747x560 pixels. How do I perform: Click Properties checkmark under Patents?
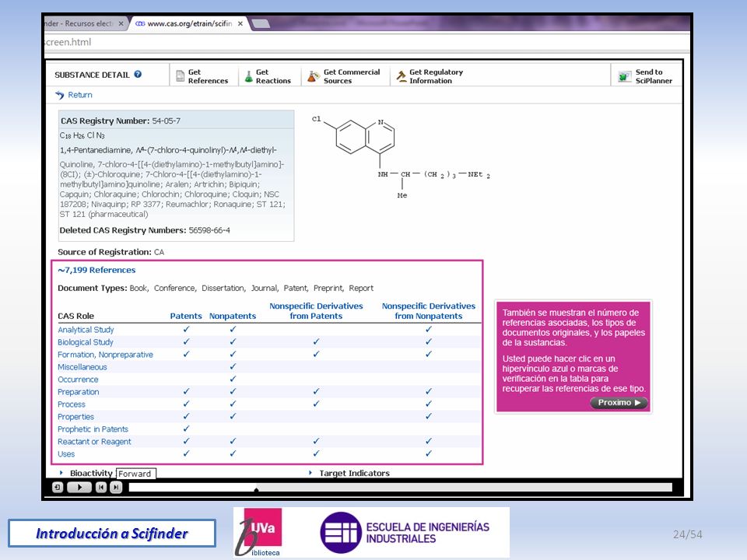coord(186,415)
